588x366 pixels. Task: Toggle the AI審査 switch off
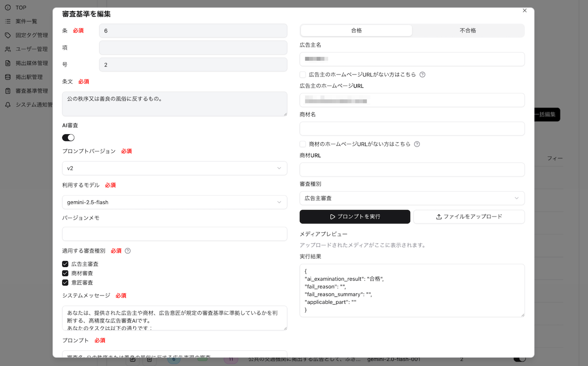pos(68,138)
